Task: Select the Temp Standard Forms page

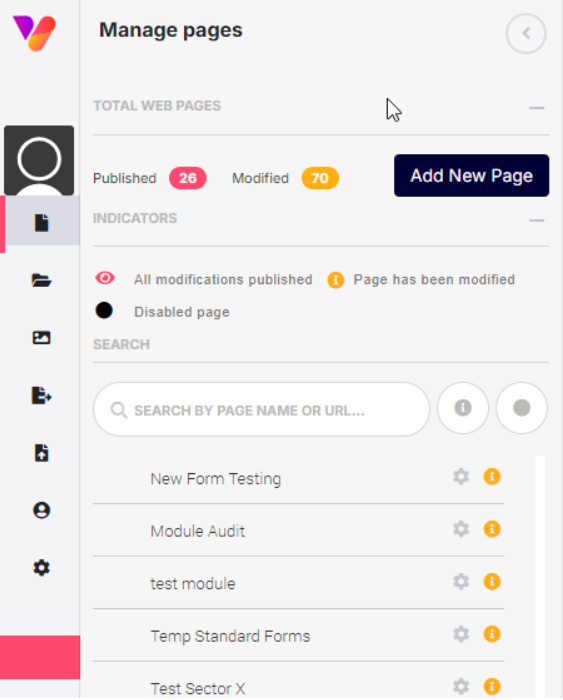Action: click(x=230, y=636)
